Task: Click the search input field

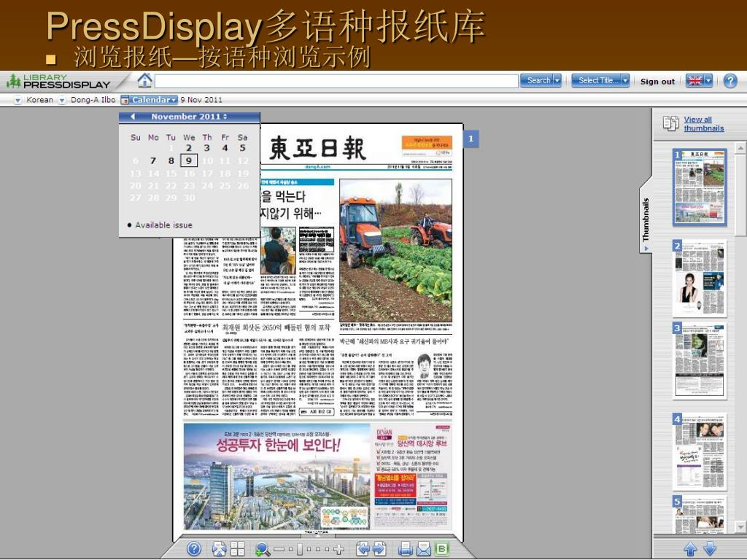Action: [x=336, y=80]
